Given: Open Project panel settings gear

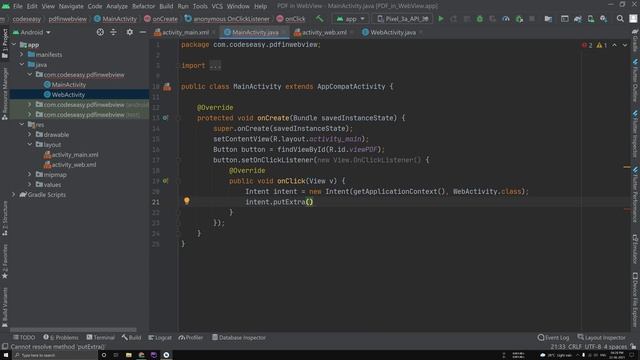Looking at the screenshot, I should click(x=129, y=32).
